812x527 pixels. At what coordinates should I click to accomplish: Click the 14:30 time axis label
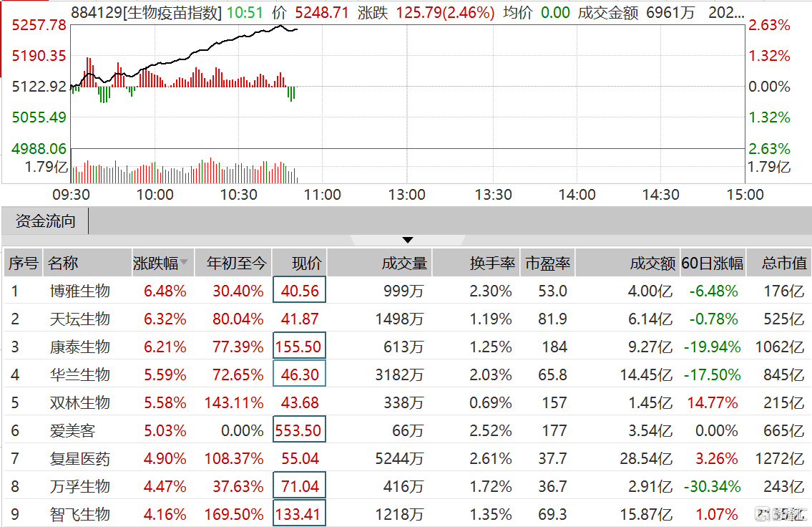(x=661, y=195)
